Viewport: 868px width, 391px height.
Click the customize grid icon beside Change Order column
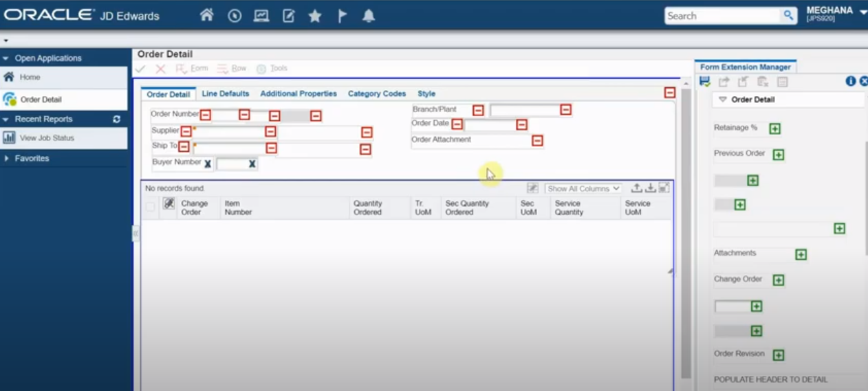pos(169,203)
